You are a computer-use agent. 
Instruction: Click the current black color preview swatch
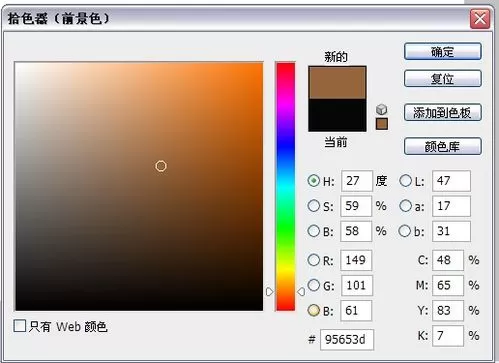[337, 115]
